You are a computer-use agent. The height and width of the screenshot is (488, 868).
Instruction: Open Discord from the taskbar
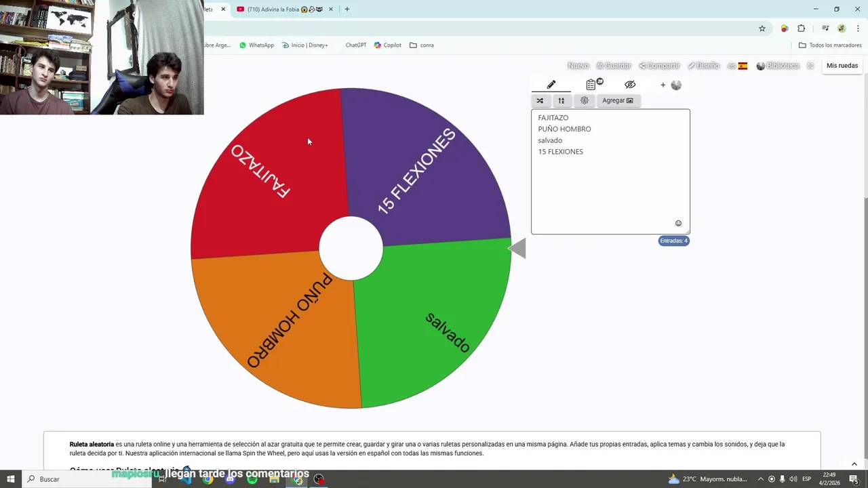click(x=230, y=479)
